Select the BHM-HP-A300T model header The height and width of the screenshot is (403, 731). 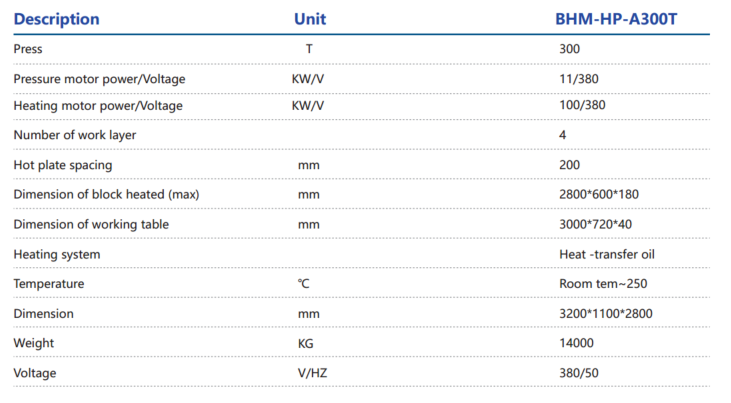(616, 19)
